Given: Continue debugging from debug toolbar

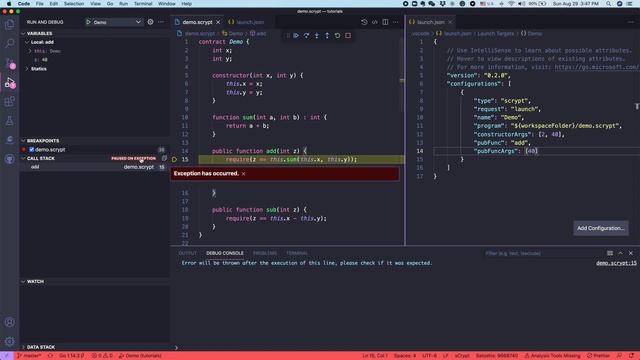Looking at the screenshot, I should click(x=296, y=36).
